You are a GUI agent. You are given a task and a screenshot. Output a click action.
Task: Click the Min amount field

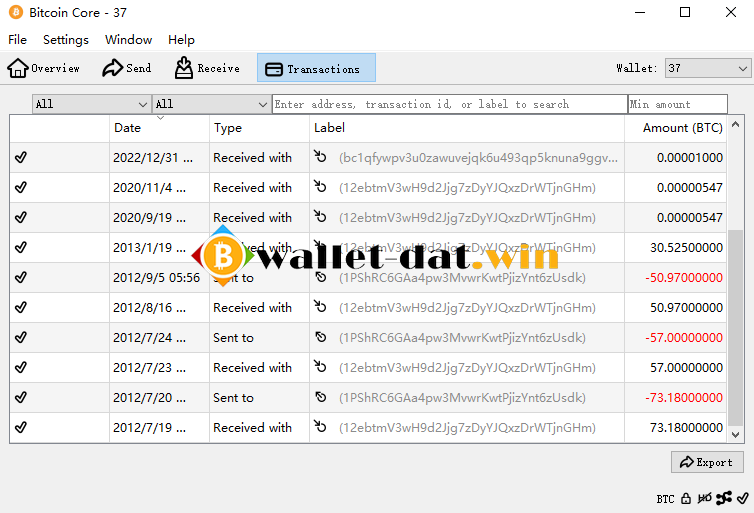click(x=678, y=104)
